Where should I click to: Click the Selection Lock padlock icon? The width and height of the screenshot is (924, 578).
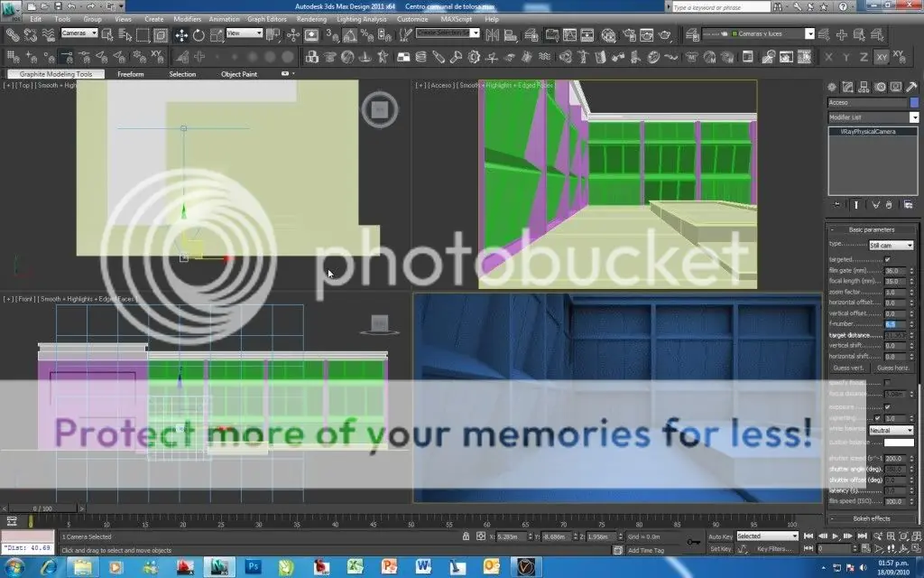coord(466,536)
